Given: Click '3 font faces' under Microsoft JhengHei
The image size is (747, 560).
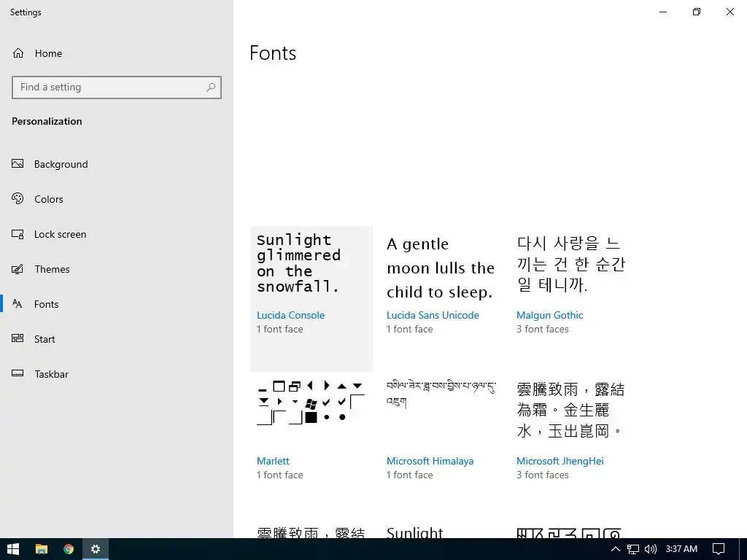Looking at the screenshot, I should coord(543,475).
